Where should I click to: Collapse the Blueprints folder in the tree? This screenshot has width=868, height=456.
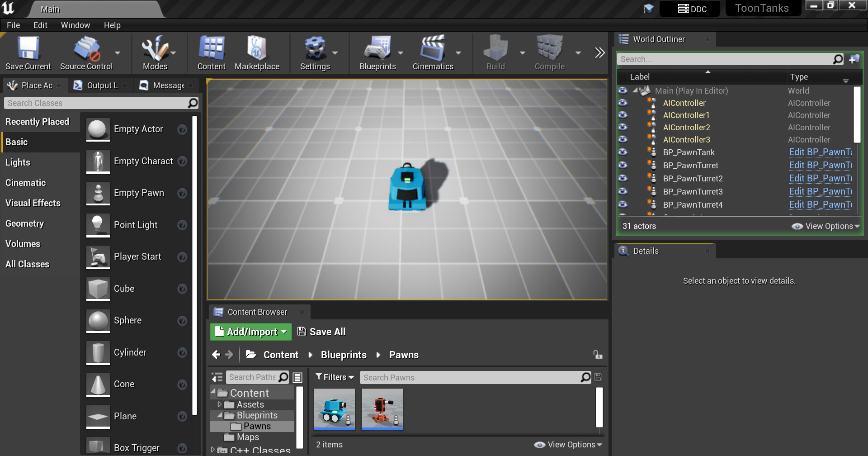(x=220, y=415)
